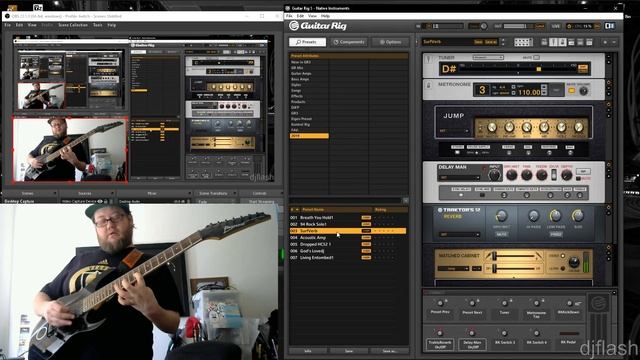Click the Reverb FREEZE button
This screenshot has height=360, width=640.
click(x=556, y=235)
